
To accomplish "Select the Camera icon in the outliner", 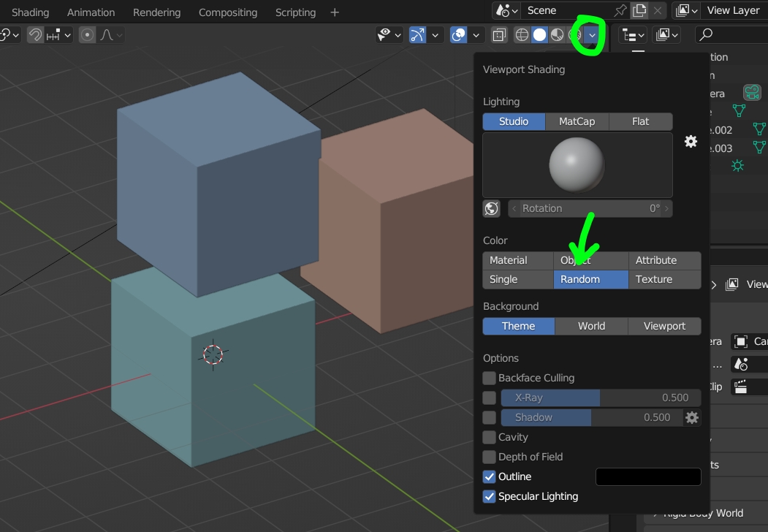I will [752, 93].
